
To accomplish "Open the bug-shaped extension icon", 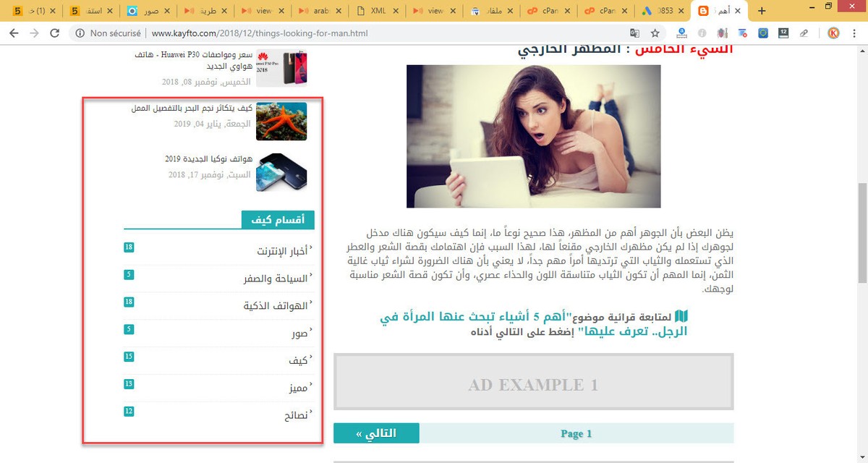I will pos(722,33).
